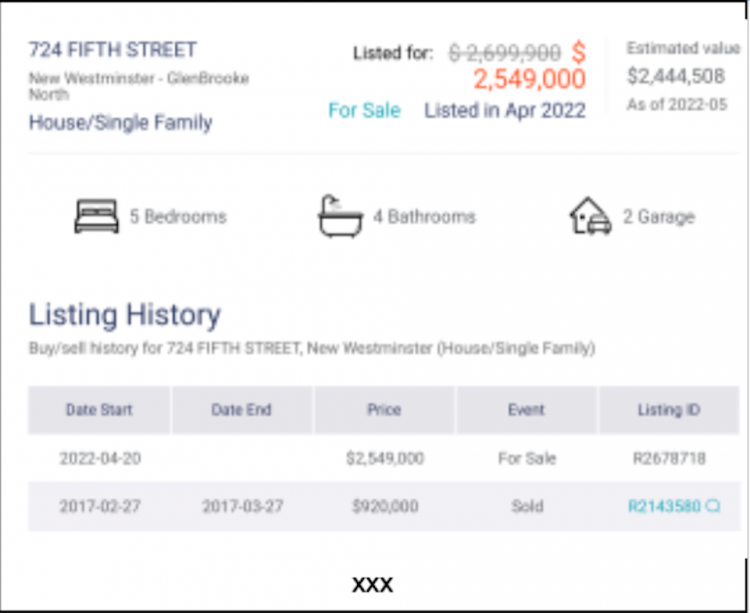Click the Listing History section heading
Image resolution: width=750 pixels, height=613 pixels.
(x=124, y=314)
